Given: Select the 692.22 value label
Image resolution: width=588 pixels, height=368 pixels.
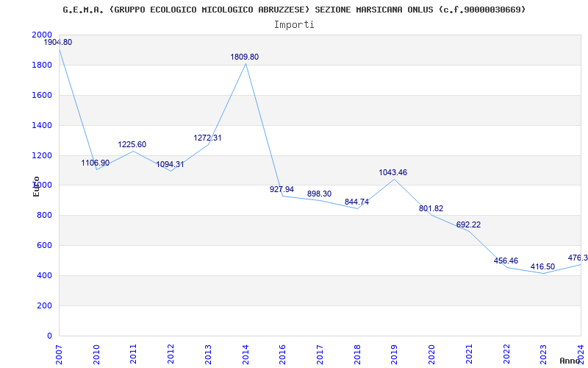Looking at the screenshot, I should point(468,225).
